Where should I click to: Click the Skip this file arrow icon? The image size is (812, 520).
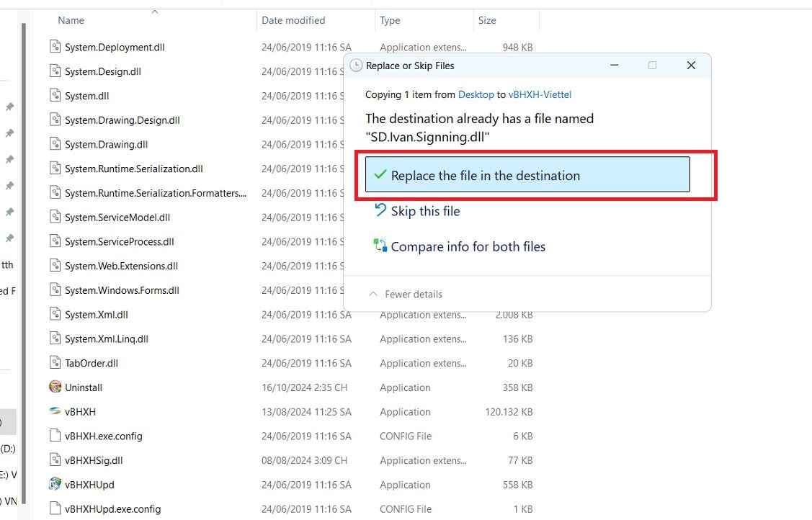coord(380,210)
